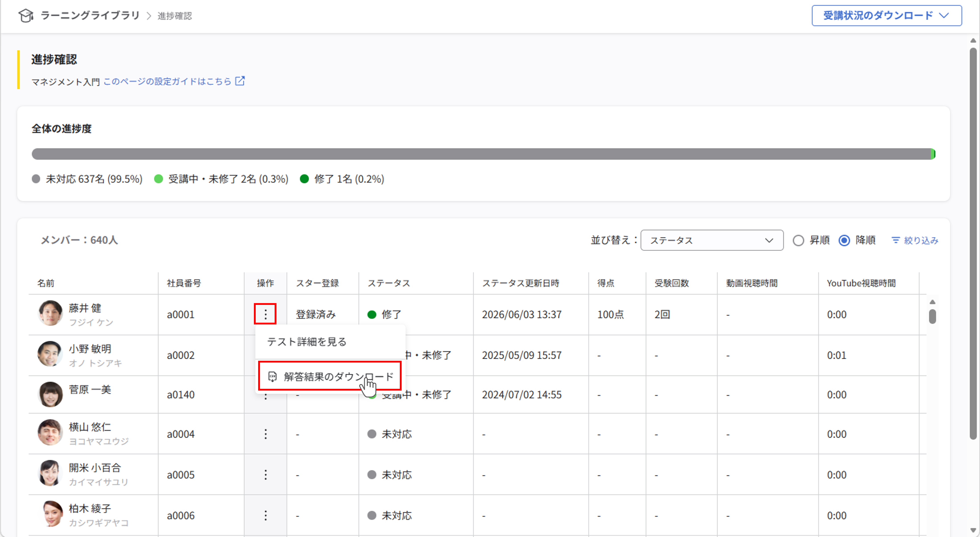Click the 絞り込み filter link
Viewport: 980px width, 537px height.
(x=915, y=241)
